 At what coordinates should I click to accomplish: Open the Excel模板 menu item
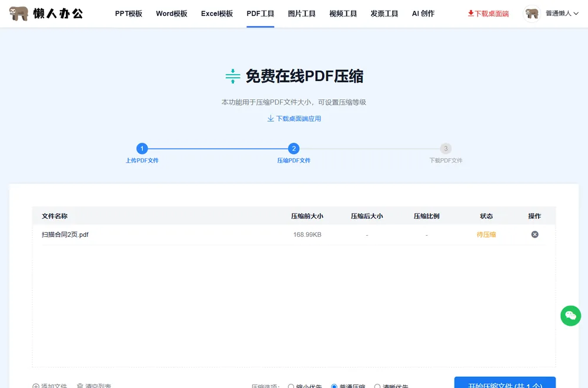(x=217, y=14)
